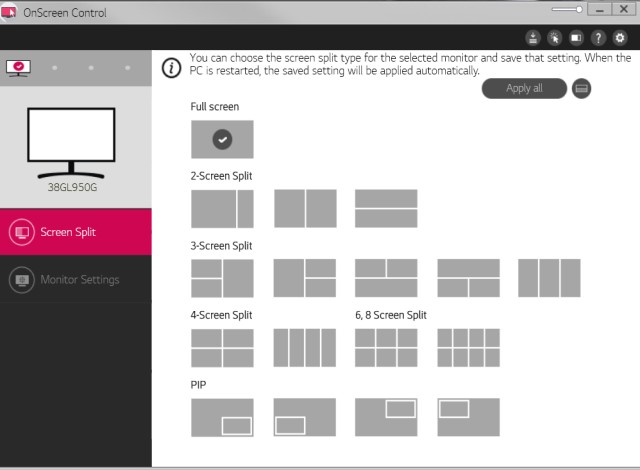Click the '3-Screen Split' heading
Viewport: 640px width, 470px height.
(221, 246)
